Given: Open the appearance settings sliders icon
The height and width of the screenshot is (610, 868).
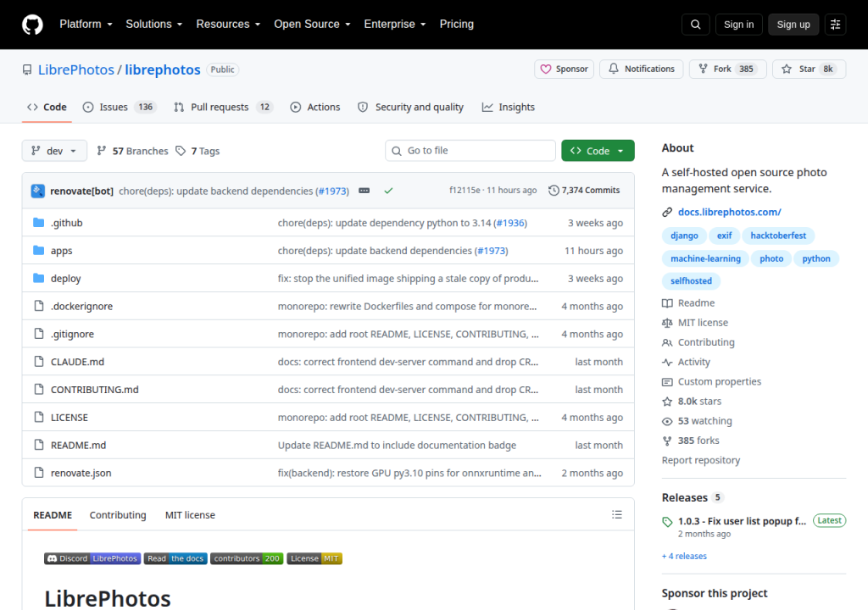Looking at the screenshot, I should [x=835, y=25].
